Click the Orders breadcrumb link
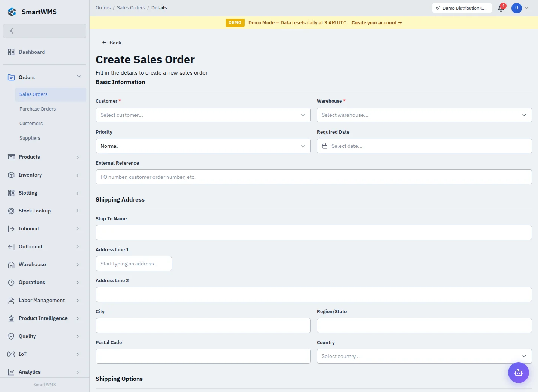The image size is (538, 392). tap(103, 7)
